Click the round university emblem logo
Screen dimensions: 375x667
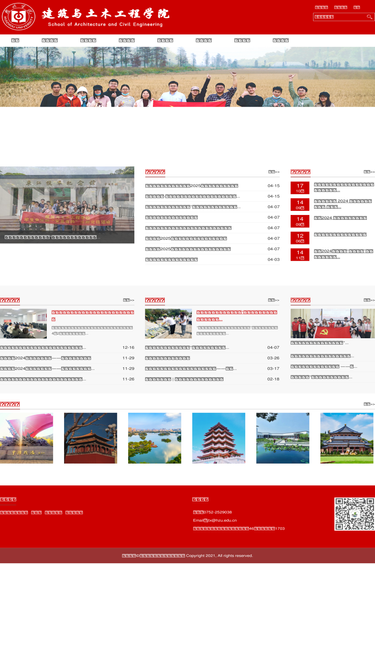click(18, 17)
